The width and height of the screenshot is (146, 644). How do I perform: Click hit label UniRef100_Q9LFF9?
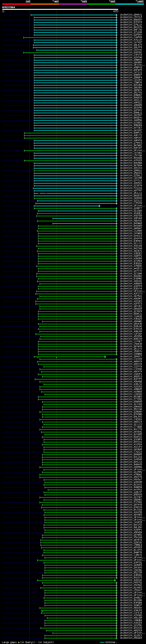click(131, 48)
